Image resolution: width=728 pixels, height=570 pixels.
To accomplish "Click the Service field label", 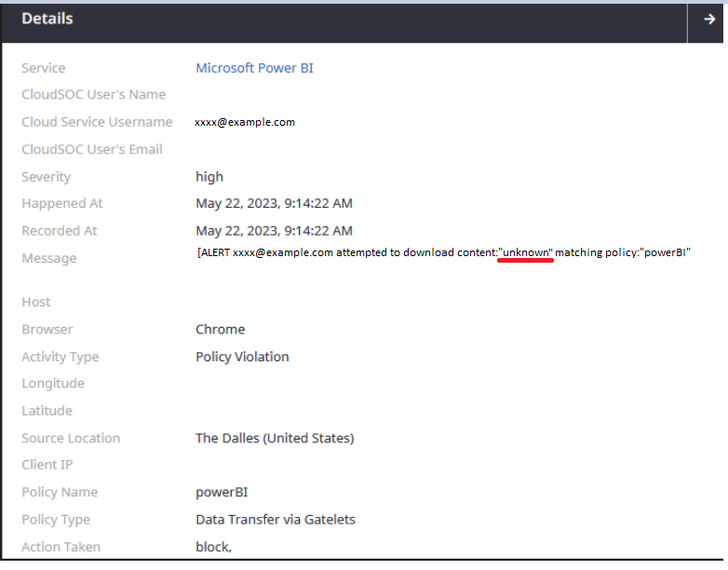I will (44, 68).
